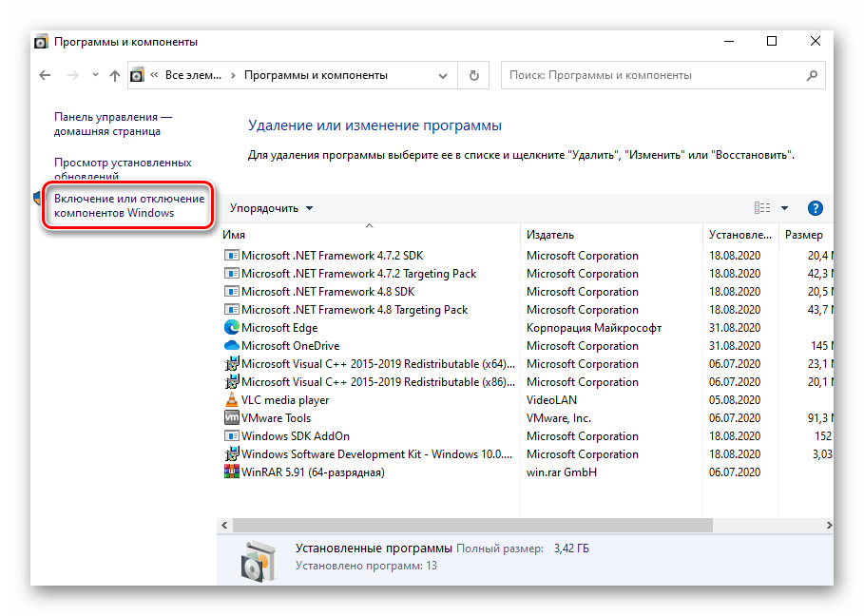Open 'Панель управления — домашняя страница' link

[x=113, y=124]
